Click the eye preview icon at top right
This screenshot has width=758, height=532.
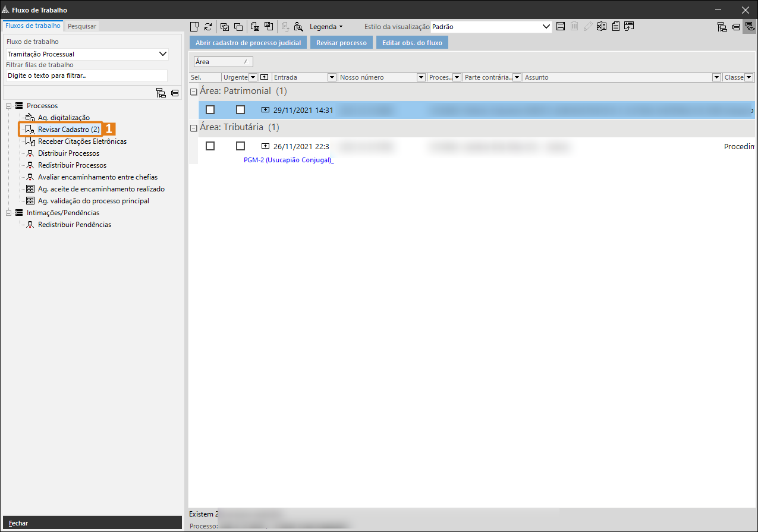click(749, 27)
